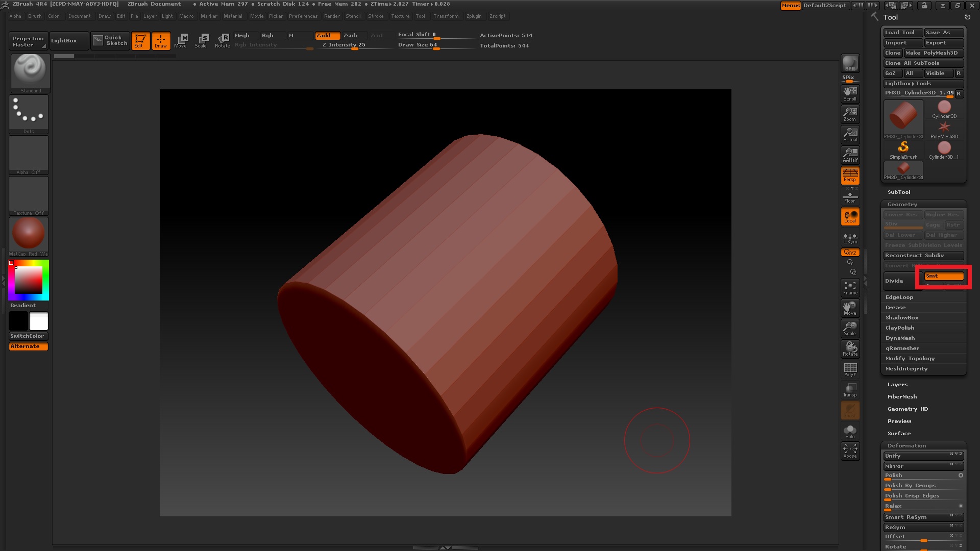Open the Standard brush selector
This screenshot has width=980, height=551.
[x=30, y=73]
